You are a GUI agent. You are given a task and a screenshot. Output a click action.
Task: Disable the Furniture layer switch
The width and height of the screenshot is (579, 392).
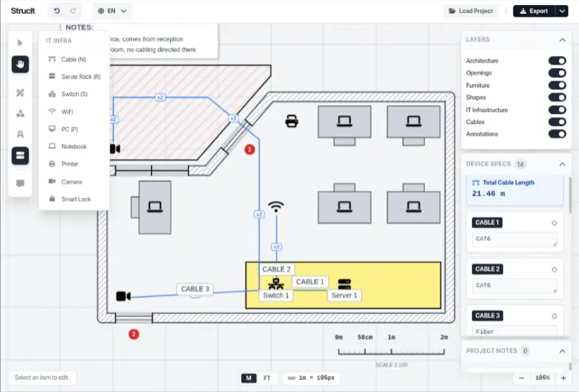(557, 85)
